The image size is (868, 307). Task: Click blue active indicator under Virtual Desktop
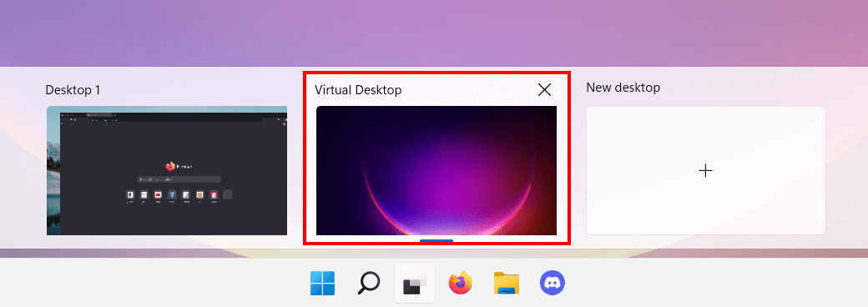pos(437,240)
